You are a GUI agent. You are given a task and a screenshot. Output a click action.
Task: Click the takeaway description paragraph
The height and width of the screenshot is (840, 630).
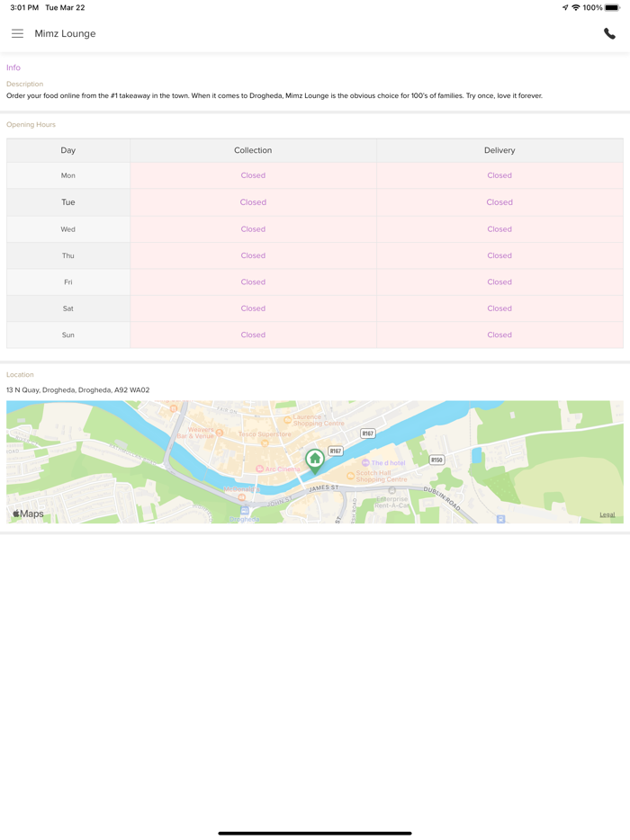[274, 96]
